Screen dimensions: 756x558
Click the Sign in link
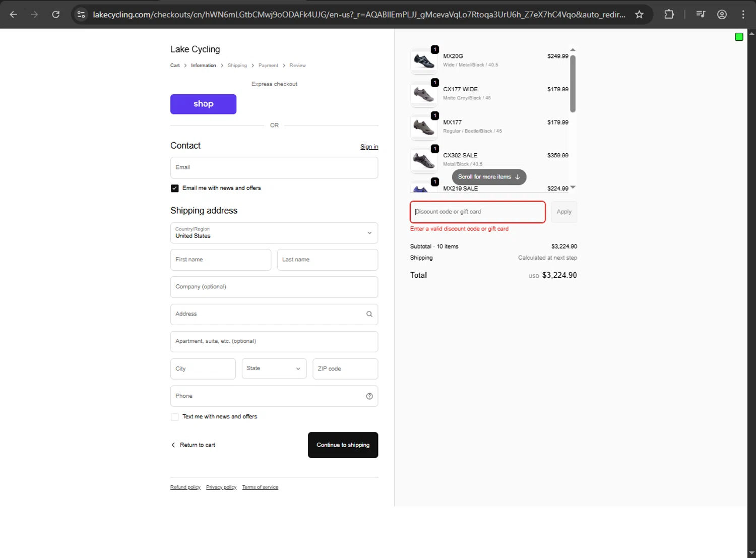(369, 147)
